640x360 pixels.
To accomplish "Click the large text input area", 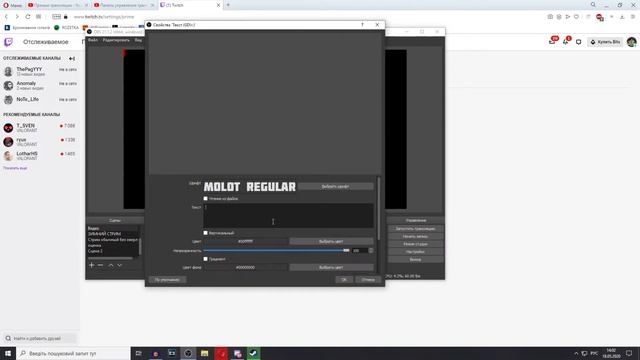I will [x=288, y=216].
